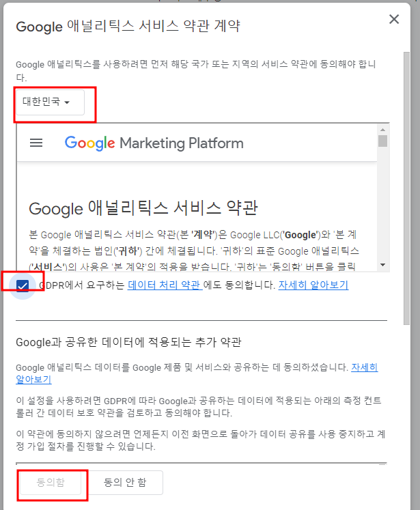
Task: Click the Google Marketing Platform logo
Action: coord(154,143)
